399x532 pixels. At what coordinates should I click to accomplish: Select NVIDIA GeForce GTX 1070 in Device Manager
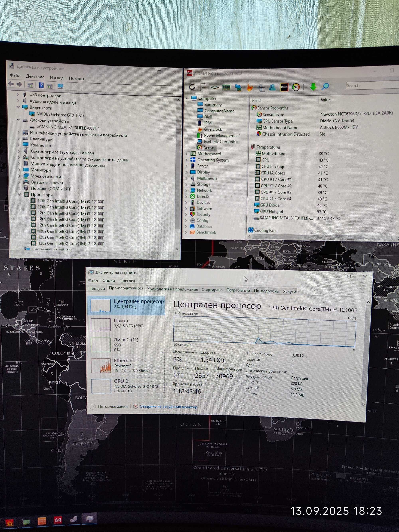point(60,115)
